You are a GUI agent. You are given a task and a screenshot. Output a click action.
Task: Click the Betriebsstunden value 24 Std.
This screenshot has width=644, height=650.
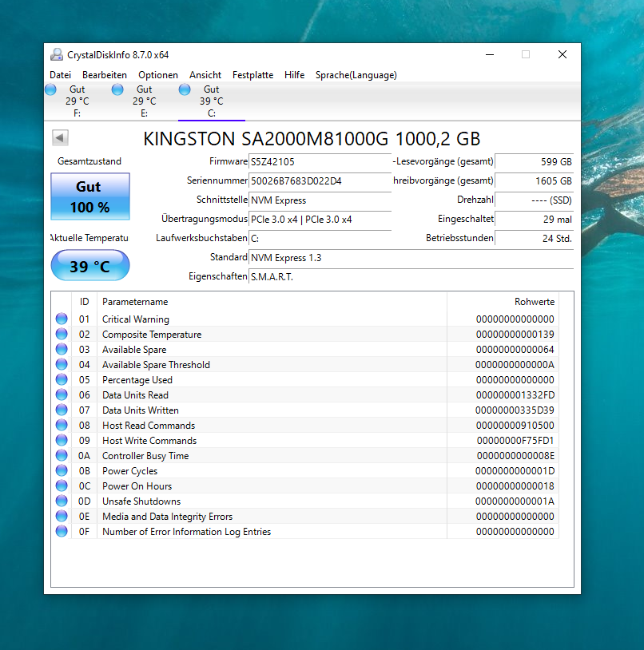point(534,239)
